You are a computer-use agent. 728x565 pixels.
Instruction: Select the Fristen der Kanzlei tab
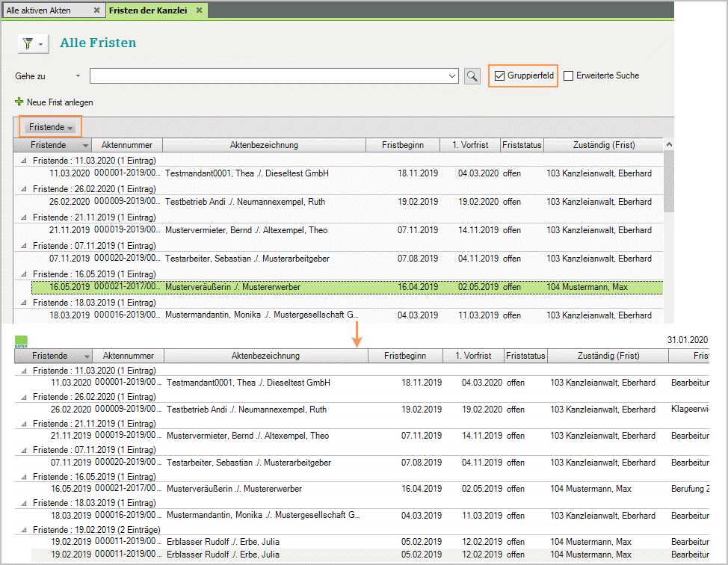[148, 10]
